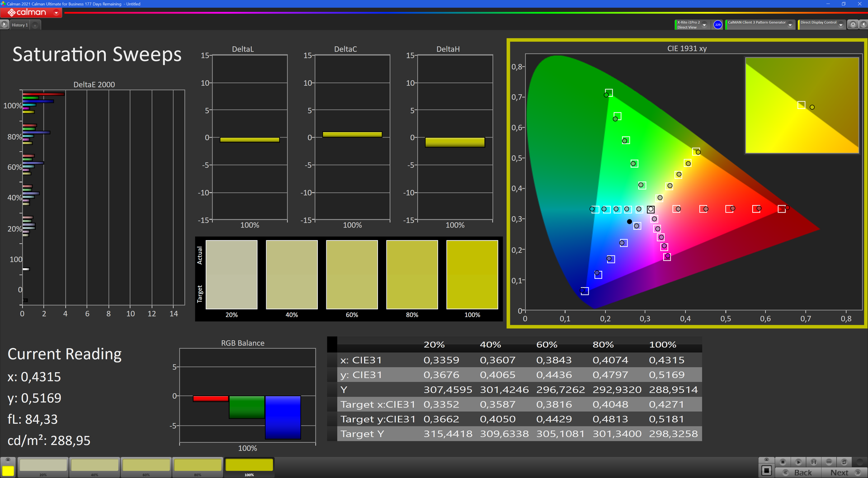Click the stop measurement button
This screenshot has width=868, height=478.
pos(783,462)
